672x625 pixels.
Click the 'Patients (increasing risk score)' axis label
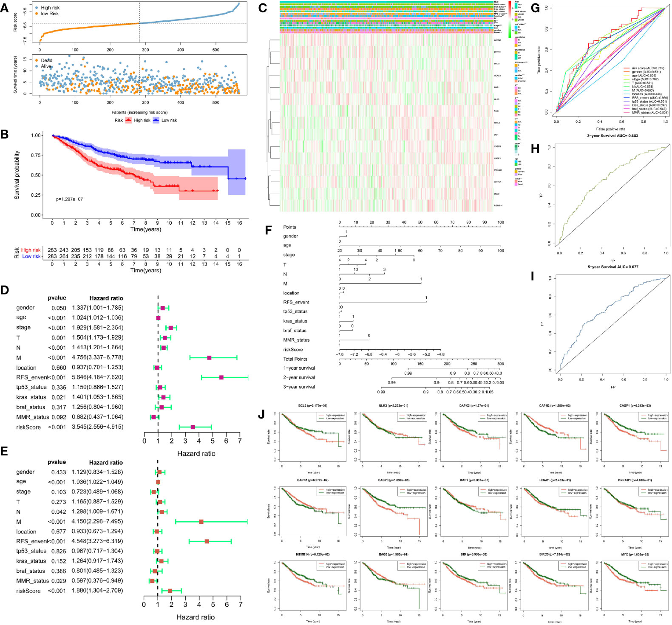click(139, 112)
